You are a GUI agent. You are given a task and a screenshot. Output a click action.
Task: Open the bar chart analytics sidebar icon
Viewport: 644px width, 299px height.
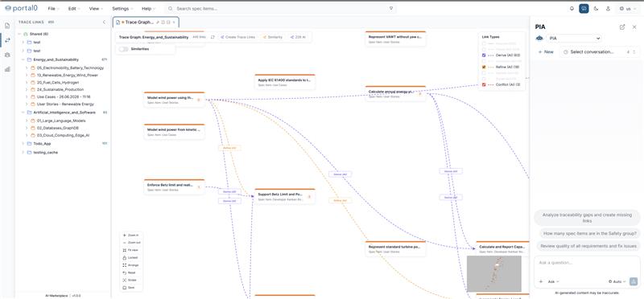pos(7,69)
